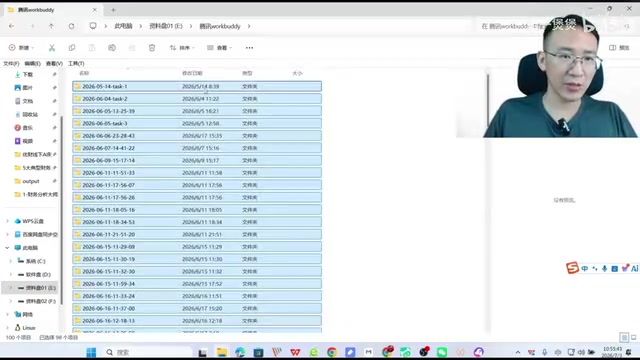Open the 查看(V) menu

(x=54, y=63)
